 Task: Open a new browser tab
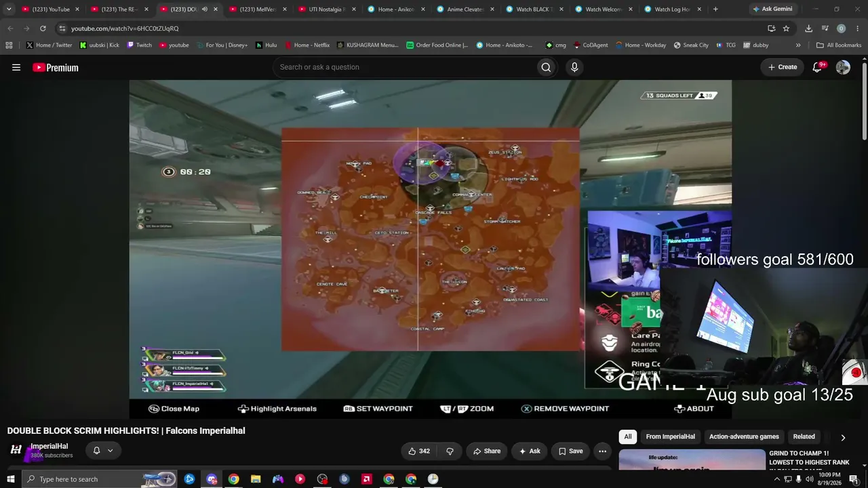(x=715, y=9)
